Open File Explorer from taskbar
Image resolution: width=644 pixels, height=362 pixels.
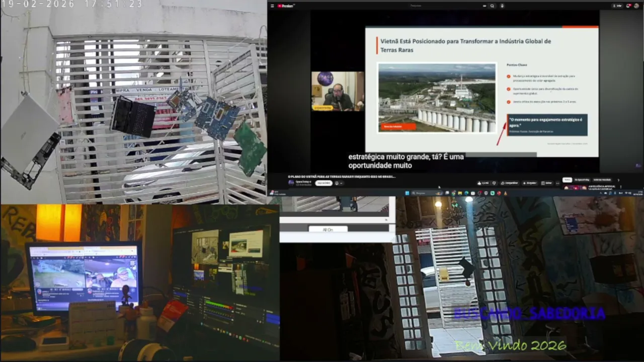(x=460, y=193)
